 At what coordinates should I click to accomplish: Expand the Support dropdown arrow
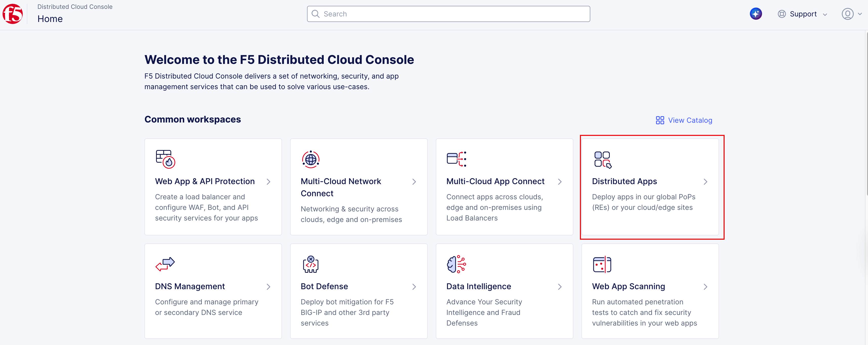[825, 14]
